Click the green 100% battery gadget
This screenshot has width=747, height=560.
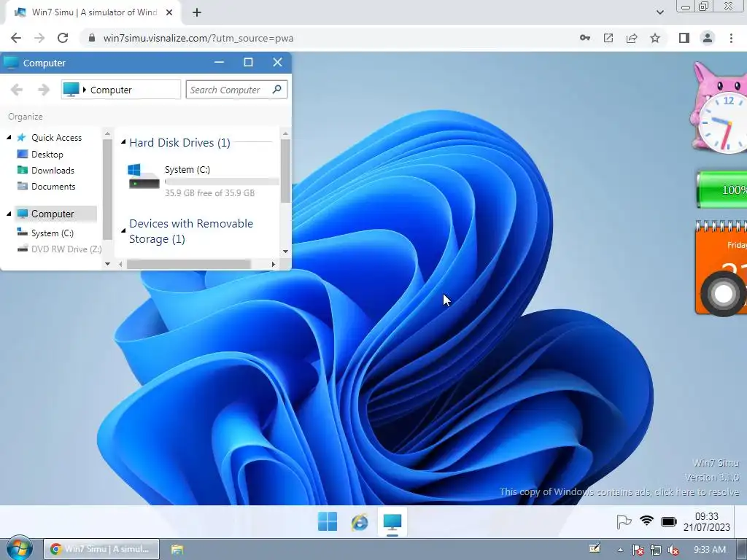click(x=721, y=190)
